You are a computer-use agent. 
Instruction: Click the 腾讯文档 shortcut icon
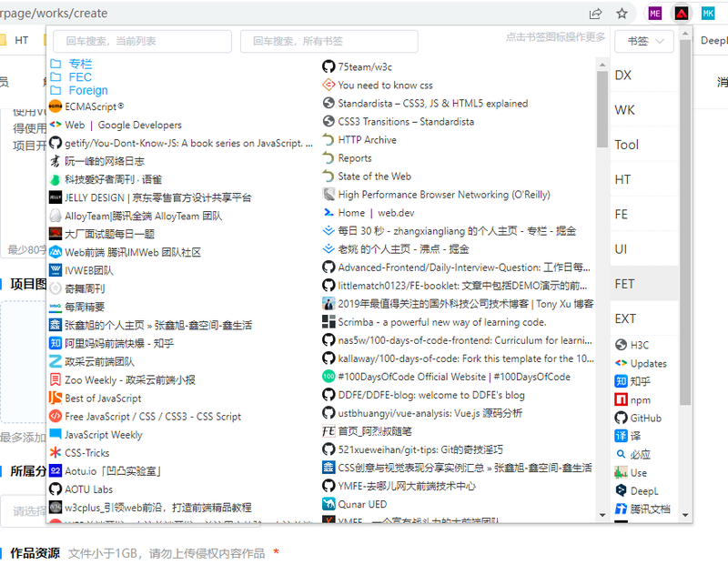[621, 509]
